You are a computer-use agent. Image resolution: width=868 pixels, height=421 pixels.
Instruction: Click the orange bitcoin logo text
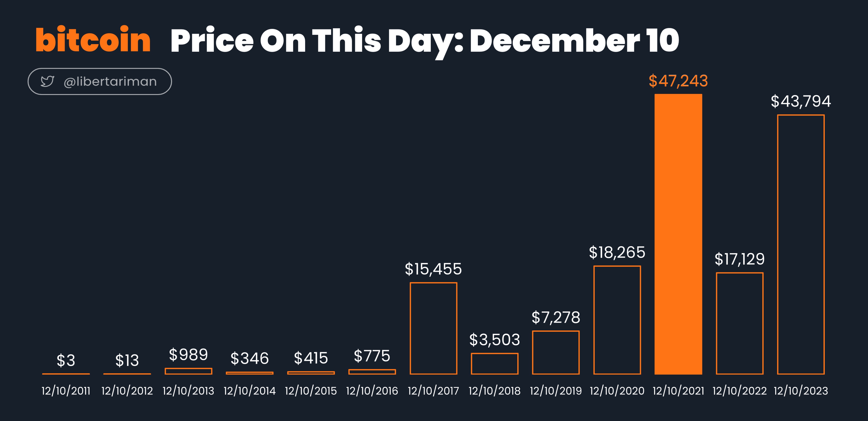(x=93, y=39)
